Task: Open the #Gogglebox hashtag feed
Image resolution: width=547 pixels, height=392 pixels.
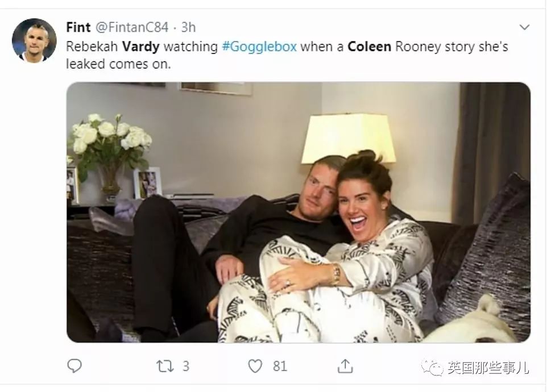Action: (x=259, y=47)
